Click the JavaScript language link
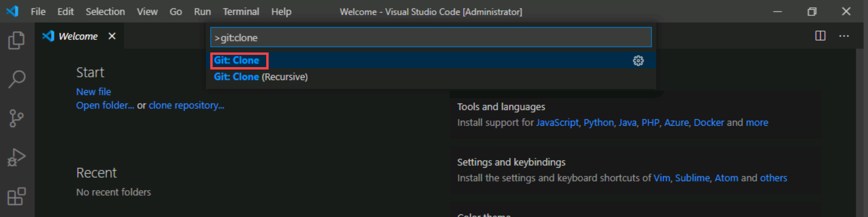The width and height of the screenshot is (868, 217). pyautogui.click(x=557, y=122)
